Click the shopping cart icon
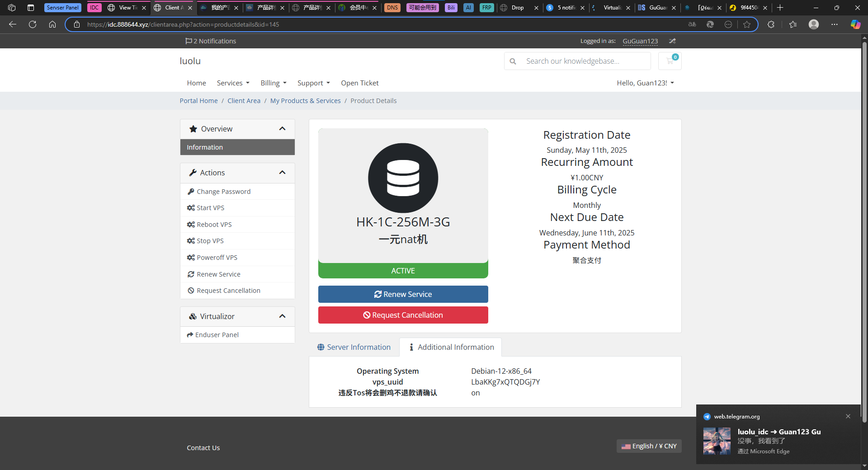Viewport: 868px width, 470px height. 670,61
